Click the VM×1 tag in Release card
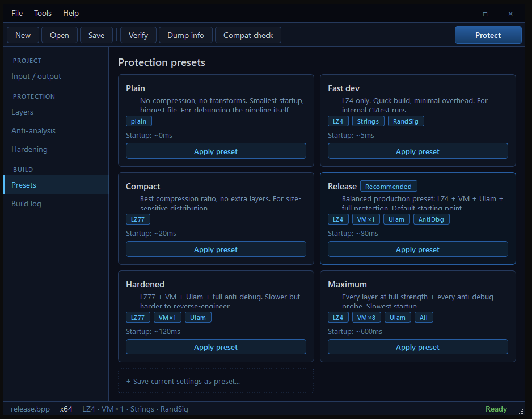The image size is (532, 419). 366,219
